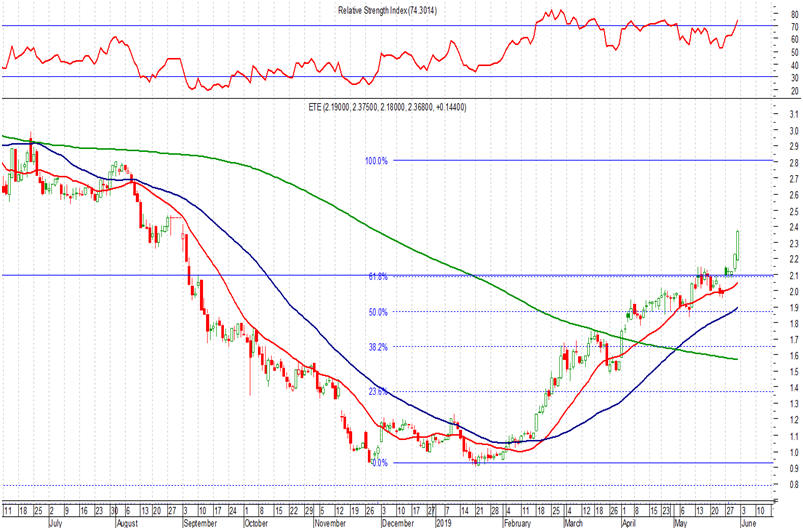Image resolution: width=803 pixels, height=530 pixels.
Task: Click the 0.8 value on price scale
Action: (x=795, y=484)
